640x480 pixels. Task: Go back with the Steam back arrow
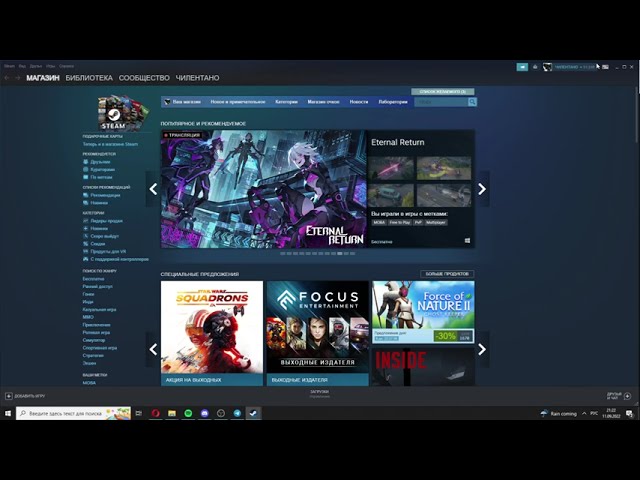tap(7, 78)
